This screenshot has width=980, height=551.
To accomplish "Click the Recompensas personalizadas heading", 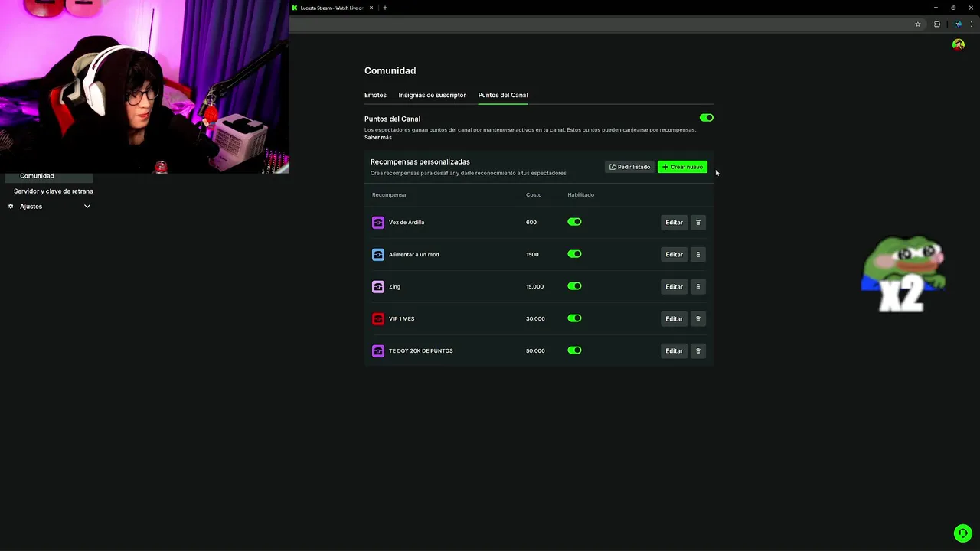I will click(420, 162).
